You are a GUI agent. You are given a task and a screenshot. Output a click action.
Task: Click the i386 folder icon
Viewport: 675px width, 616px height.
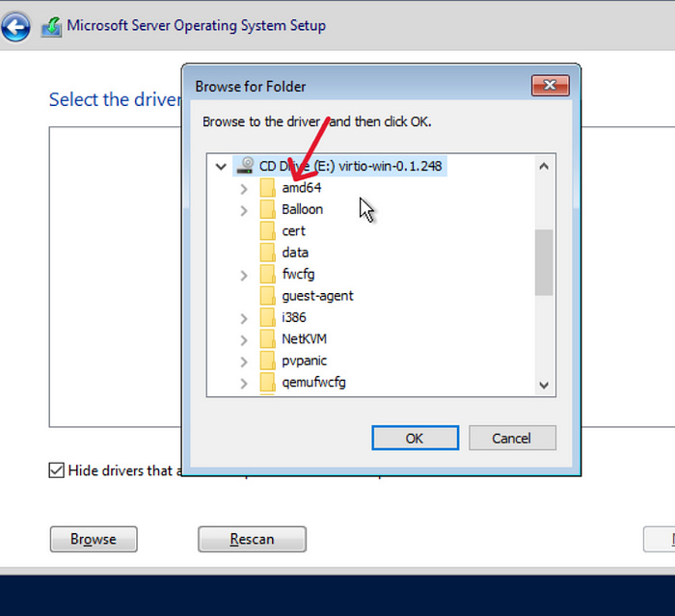tap(267, 318)
